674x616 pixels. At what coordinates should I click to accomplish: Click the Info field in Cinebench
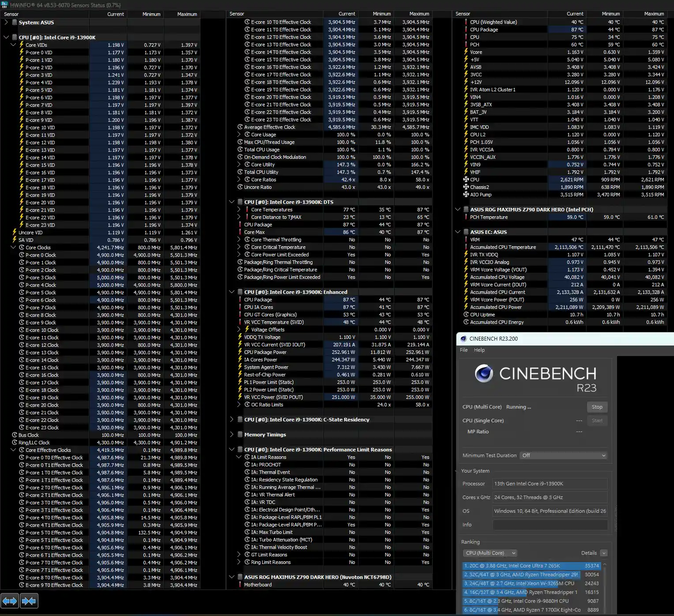point(550,525)
